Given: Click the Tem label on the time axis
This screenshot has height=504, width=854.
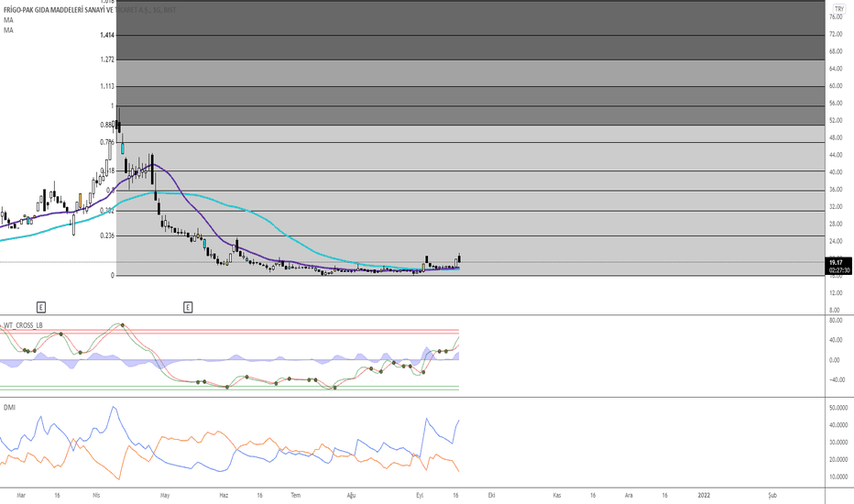Looking at the screenshot, I should point(296,495).
